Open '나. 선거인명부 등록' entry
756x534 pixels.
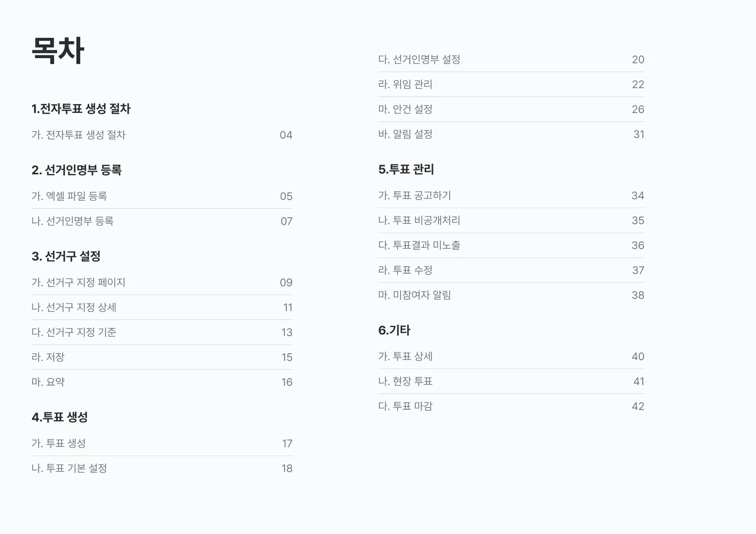(x=73, y=221)
